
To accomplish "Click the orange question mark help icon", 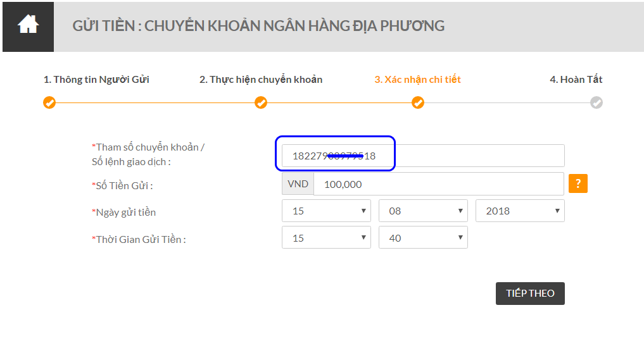I will (x=578, y=183).
